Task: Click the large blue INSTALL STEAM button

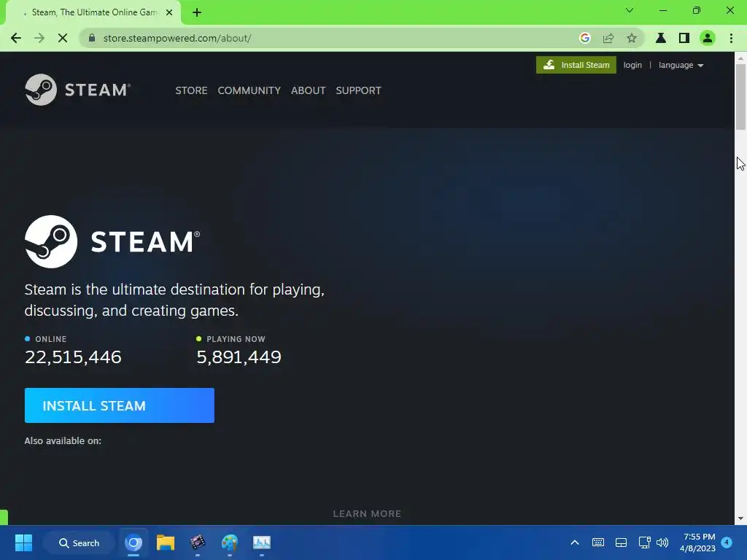Action: [x=119, y=405]
